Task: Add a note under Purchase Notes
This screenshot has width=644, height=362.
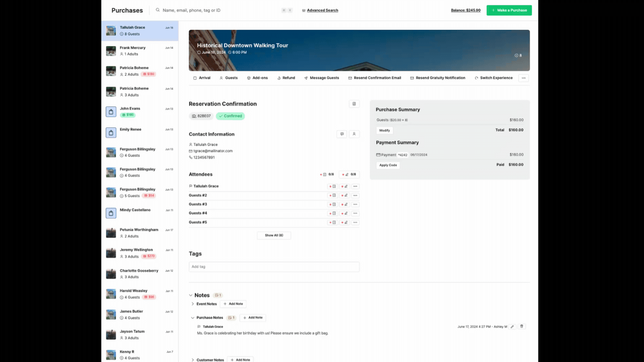Action: [x=253, y=318]
